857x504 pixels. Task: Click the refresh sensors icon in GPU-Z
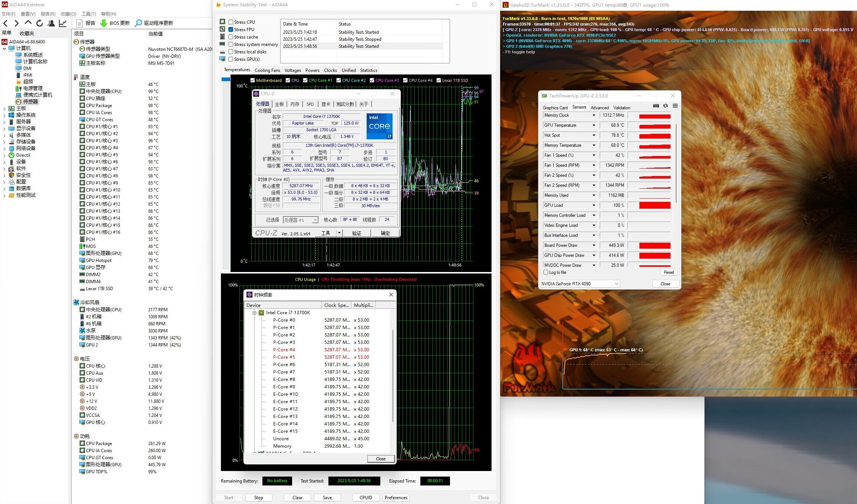click(x=666, y=106)
